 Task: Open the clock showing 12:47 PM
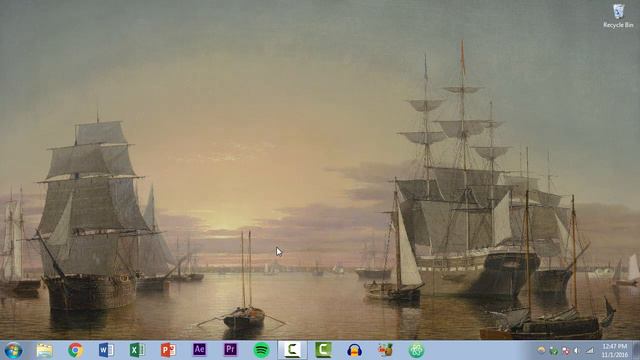[614, 351]
